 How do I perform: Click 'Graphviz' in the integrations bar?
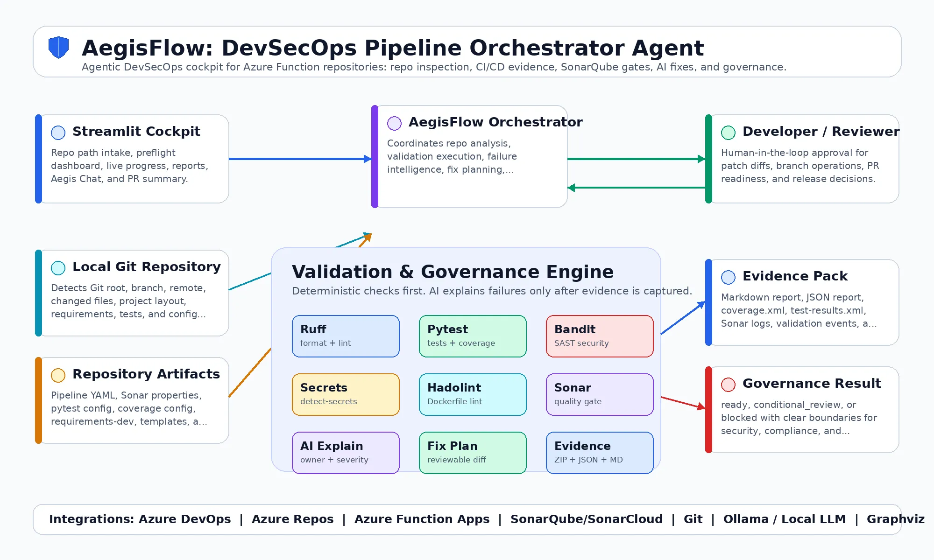click(x=895, y=519)
